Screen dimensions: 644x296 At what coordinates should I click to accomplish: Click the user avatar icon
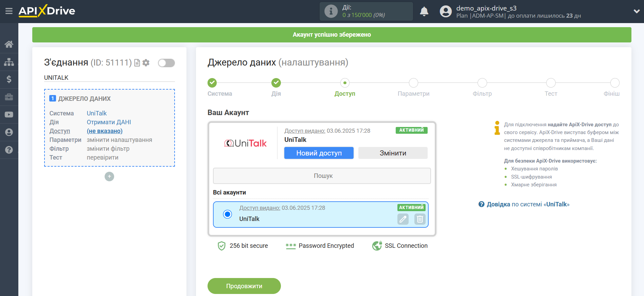[446, 12]
